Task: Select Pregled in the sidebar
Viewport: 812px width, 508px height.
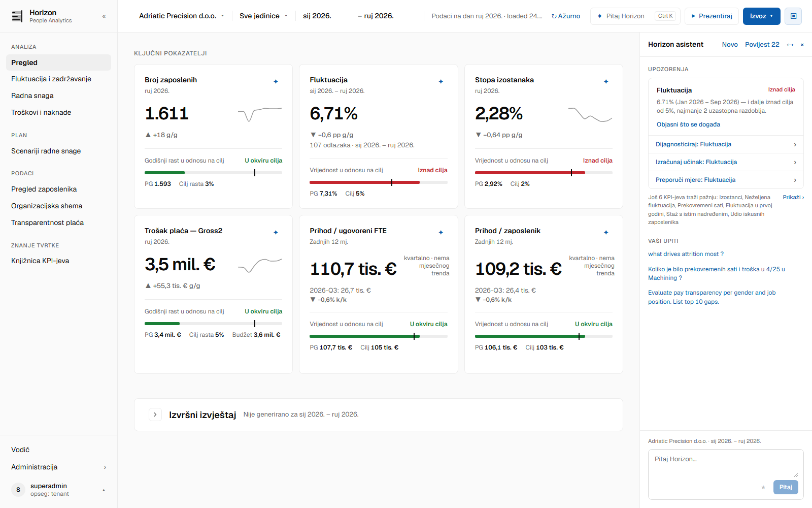Action: [x=59, y=62]
